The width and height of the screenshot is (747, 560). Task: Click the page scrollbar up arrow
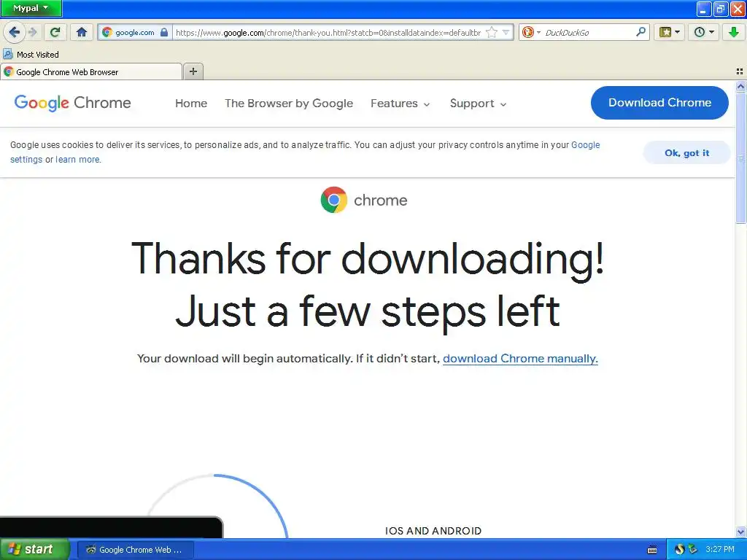click(740, 87)
